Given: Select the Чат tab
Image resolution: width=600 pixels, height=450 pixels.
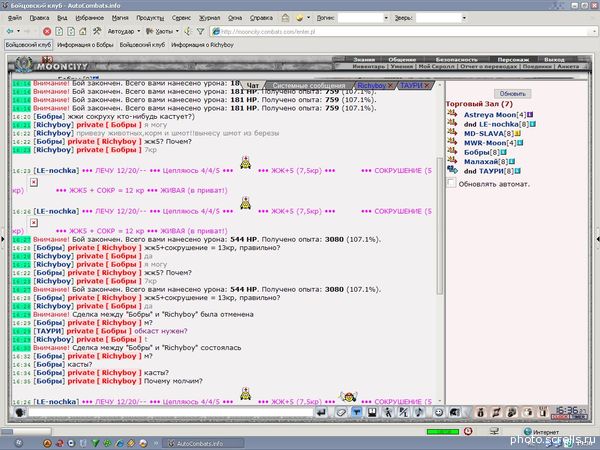Looking at the screenshot, I should (x=253, y=85).
